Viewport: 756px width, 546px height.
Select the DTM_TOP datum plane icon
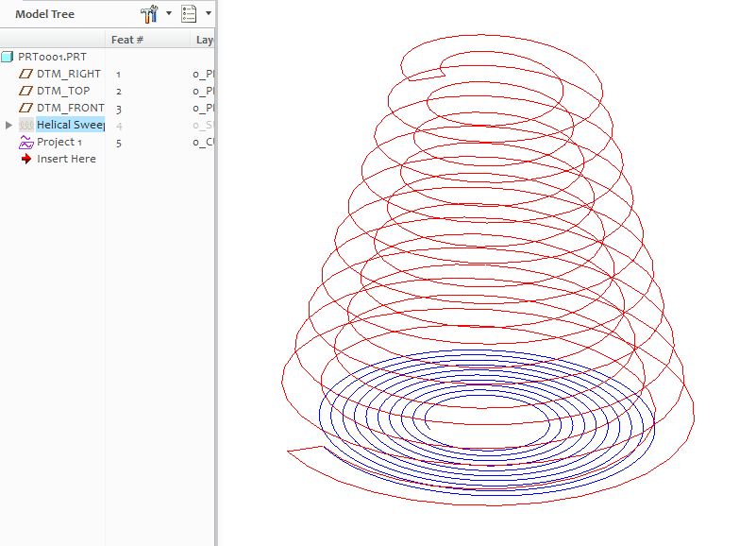click(x=25, y=90)
